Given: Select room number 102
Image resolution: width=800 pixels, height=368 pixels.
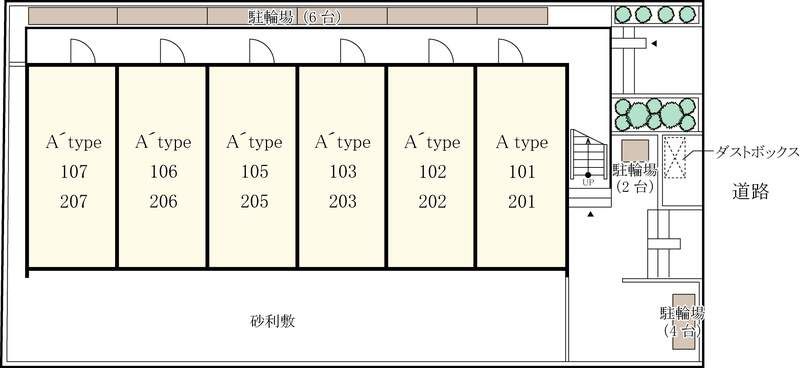Looking at the screenshot, I should point(433,172).
